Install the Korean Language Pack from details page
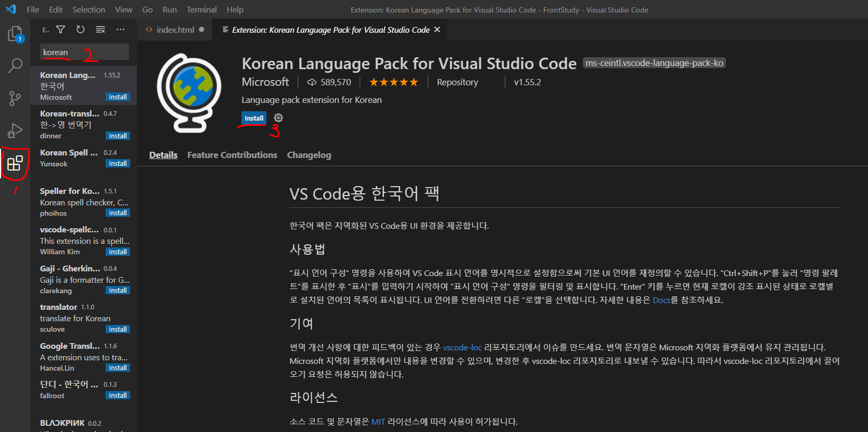Viewport: 868px width, 432px height. (x=254, y=118)
